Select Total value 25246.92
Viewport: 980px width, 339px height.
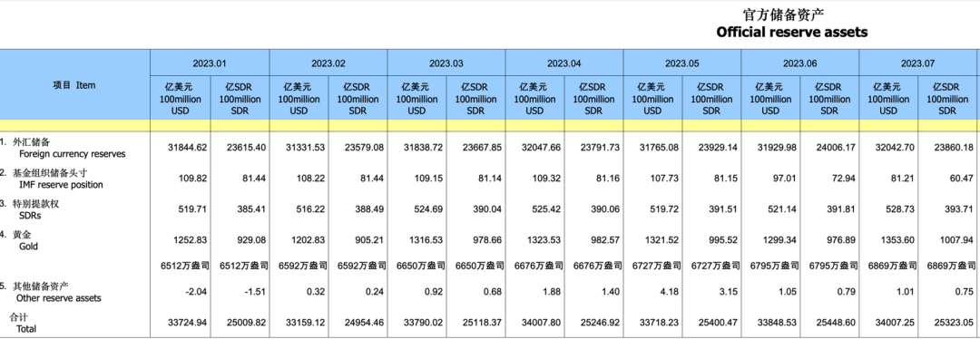(x=600, y=323)
